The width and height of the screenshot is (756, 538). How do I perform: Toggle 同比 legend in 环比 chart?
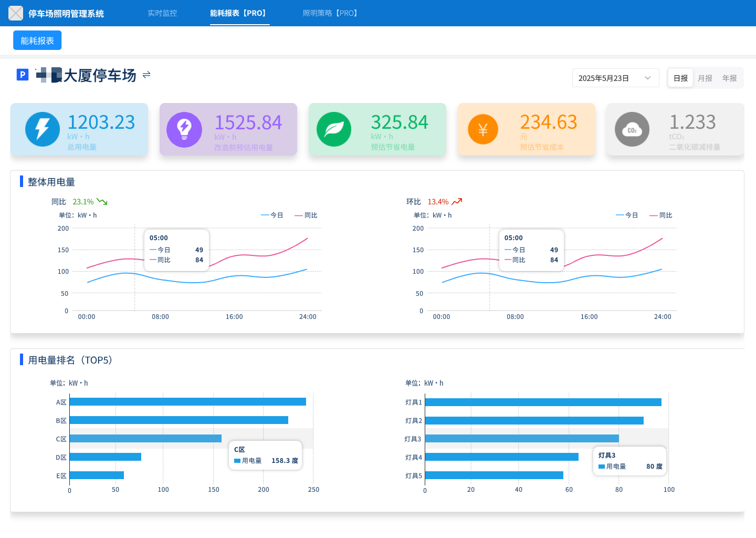(x=661, y=215)
